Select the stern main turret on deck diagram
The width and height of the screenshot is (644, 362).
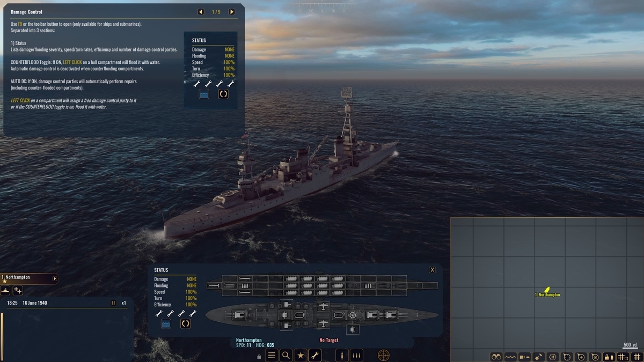point(238,315)
